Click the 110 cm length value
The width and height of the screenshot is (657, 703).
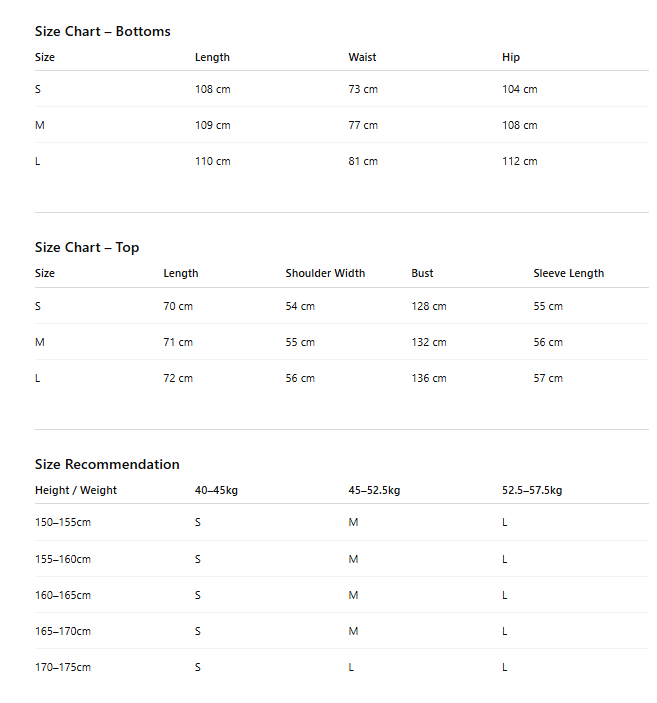213,161
